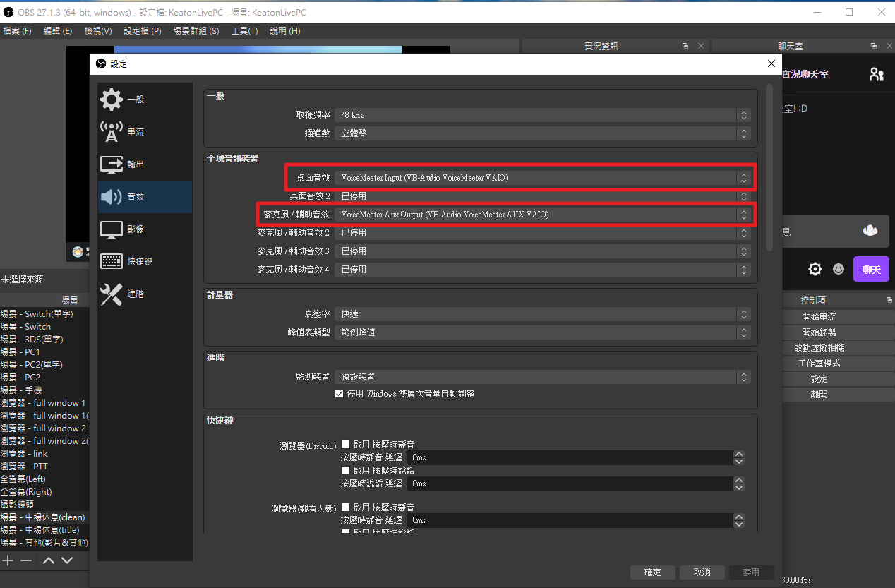The height and width of the screenshot is (588, 895).
Task: Increase Discord 按壓時靜音 延遲 with up arrow
Action: tap(739, 454)
